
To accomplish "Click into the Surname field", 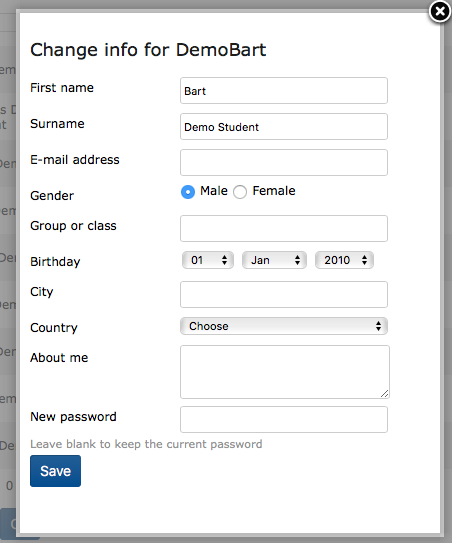I will 284,127.
